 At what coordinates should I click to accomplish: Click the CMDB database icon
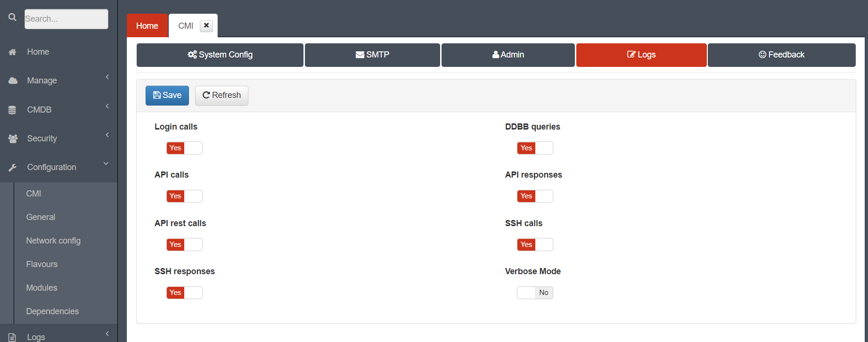coord(12,110)
